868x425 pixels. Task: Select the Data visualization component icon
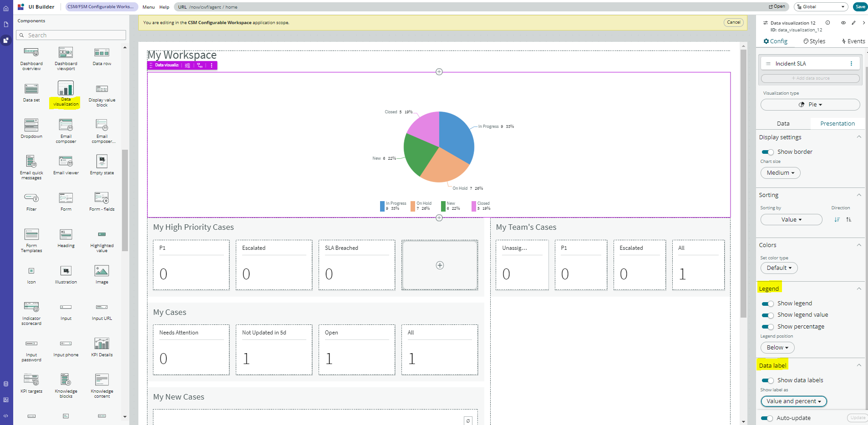pos(66,88)
